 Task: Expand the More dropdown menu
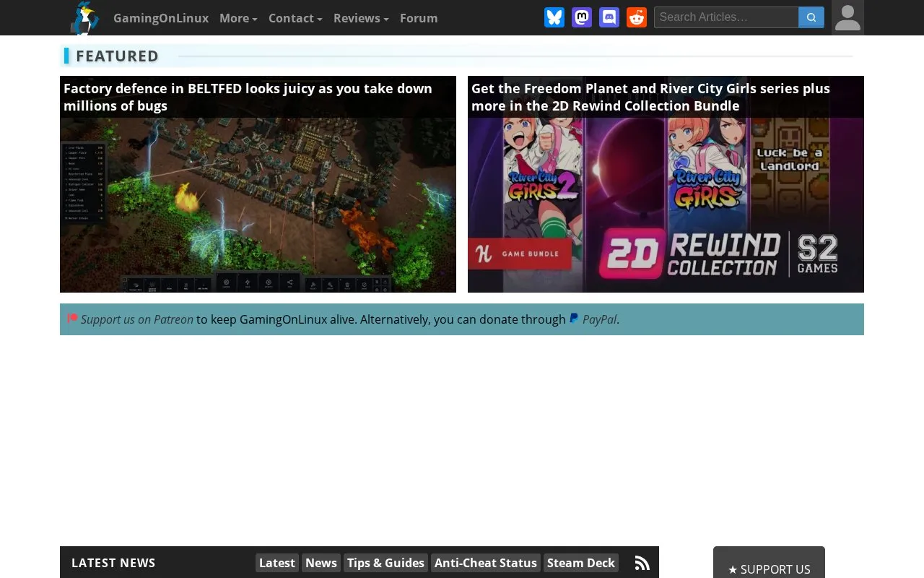click(x=238, y=18)
